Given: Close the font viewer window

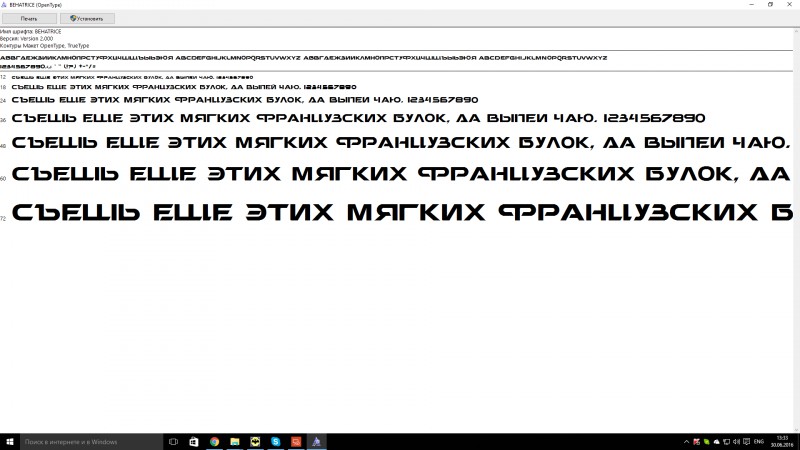Looking at the screenshot, I should [790, 5].
